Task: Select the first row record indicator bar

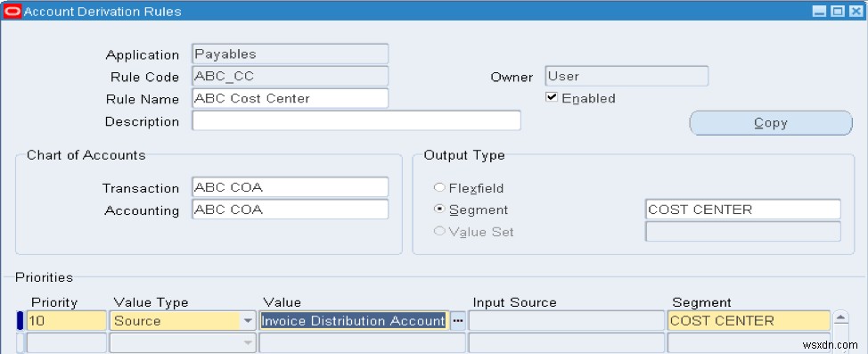Action: pyautogui.click(x=20, y=321)
